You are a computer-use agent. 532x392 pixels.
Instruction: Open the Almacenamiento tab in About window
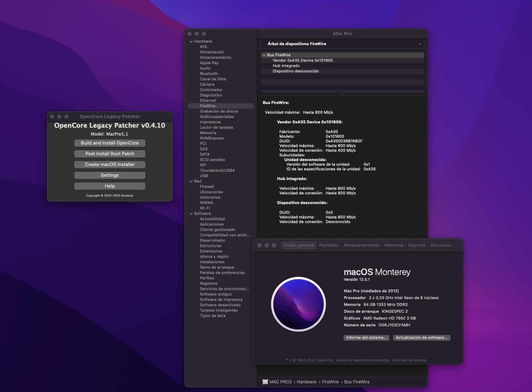click(361, 245)
